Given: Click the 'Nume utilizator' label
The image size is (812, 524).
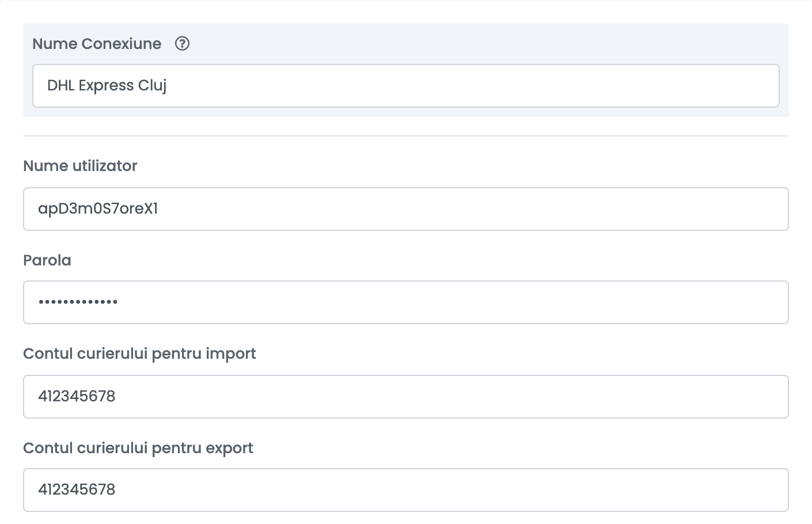Looking at the screenshot, I should pyautogui.click(x=80, y=166).
